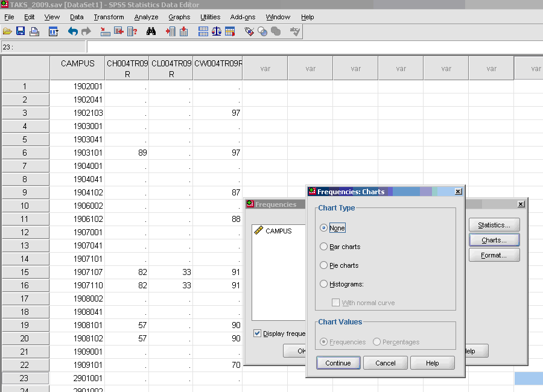The image size is (543, 392).
Task: Open the Analyze menu
Action: [x=146, y=17]
